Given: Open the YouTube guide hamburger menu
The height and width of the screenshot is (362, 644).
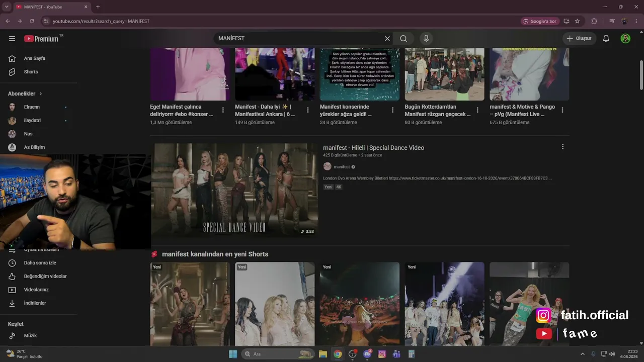Looking at the screenshot, I should [x=12, y=39].
